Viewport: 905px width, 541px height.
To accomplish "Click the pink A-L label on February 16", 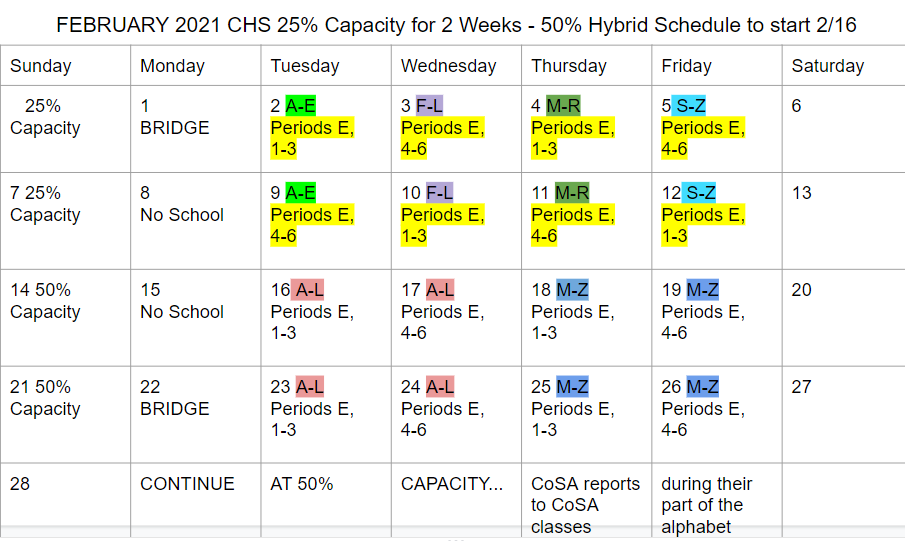I will 309,290.
